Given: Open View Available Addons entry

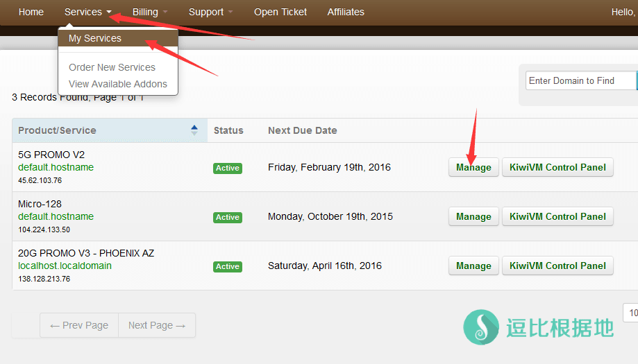Looking at the screenshot, I should pos(118,84).
